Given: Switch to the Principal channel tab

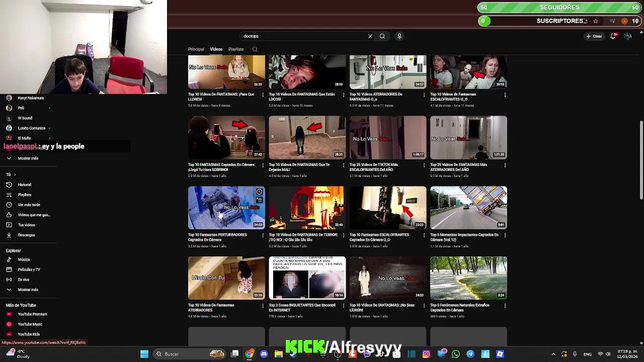Looking at the screenshot, I should tap(196, 49).
